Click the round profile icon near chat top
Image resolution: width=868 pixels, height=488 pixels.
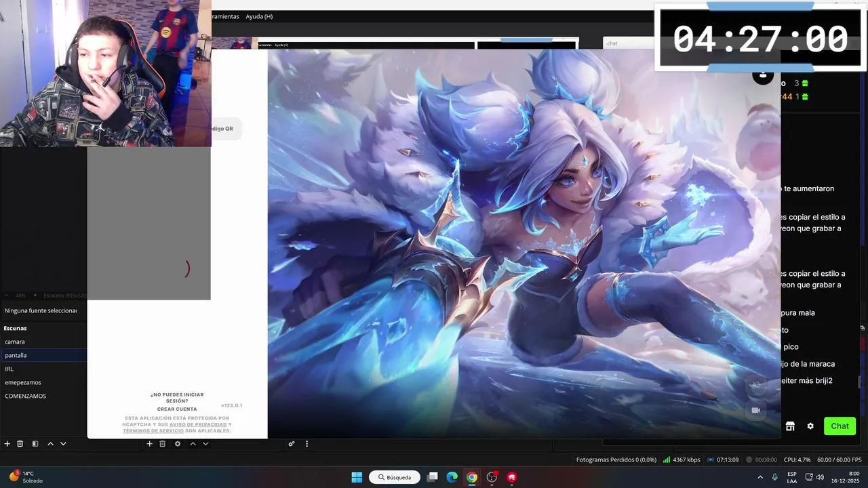click(x=763, y=75)
